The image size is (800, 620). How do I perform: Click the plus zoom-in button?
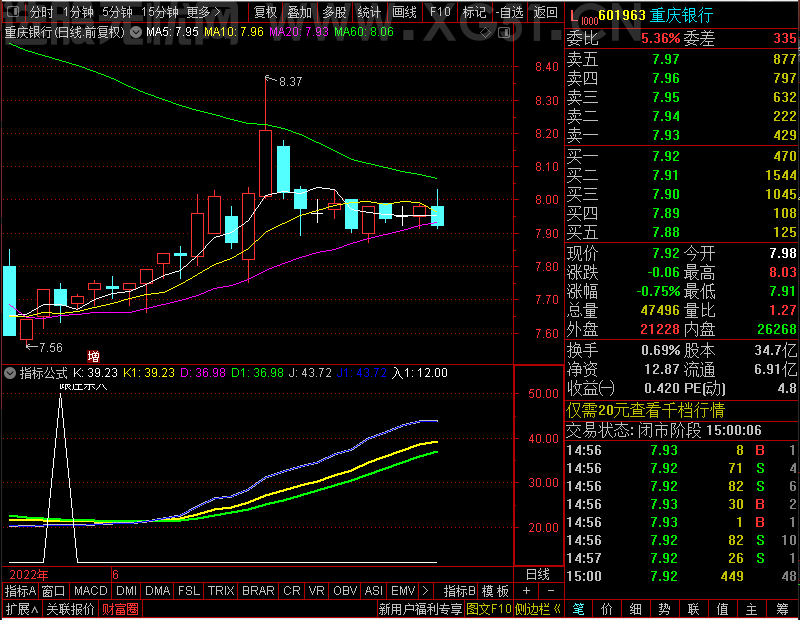point(527,591)
